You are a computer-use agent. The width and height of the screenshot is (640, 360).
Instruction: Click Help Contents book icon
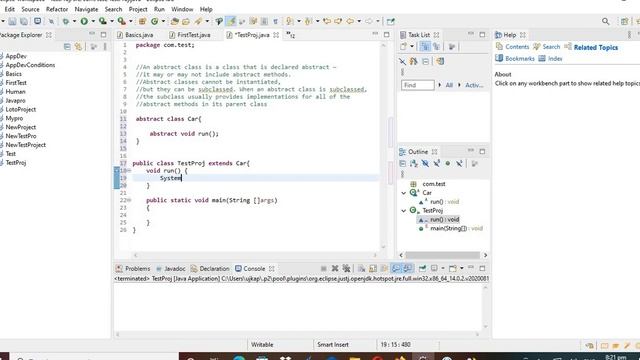point(499,47)
